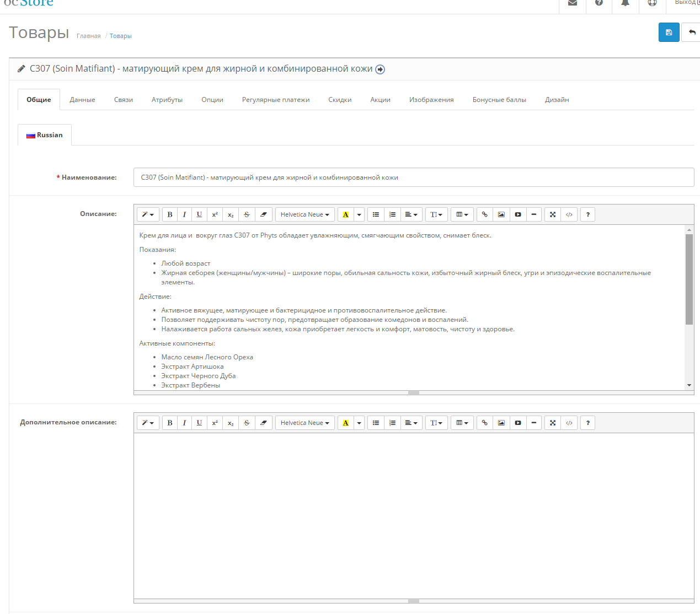Open paragraph alignment dropdown in Описание editor
The width and height of the screenshot is (700, 614).
pos(412,214)
